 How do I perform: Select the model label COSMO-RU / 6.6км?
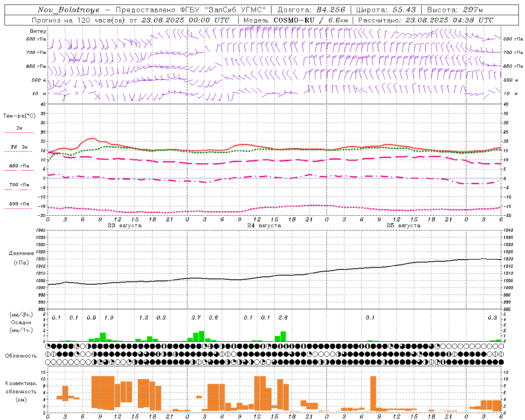[x=311, y=20]
